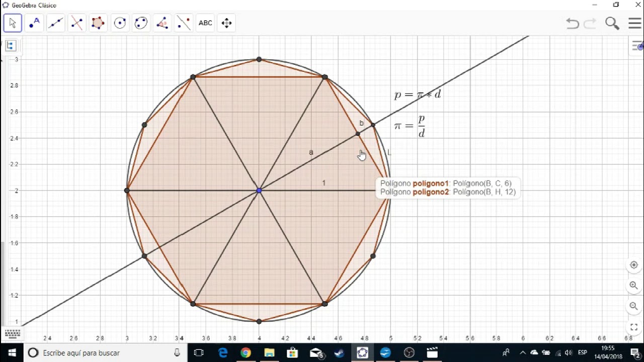This screenshot has width=644, height=362.
Task: Toggle the Algebra view panel
Action: coord(10,46)
